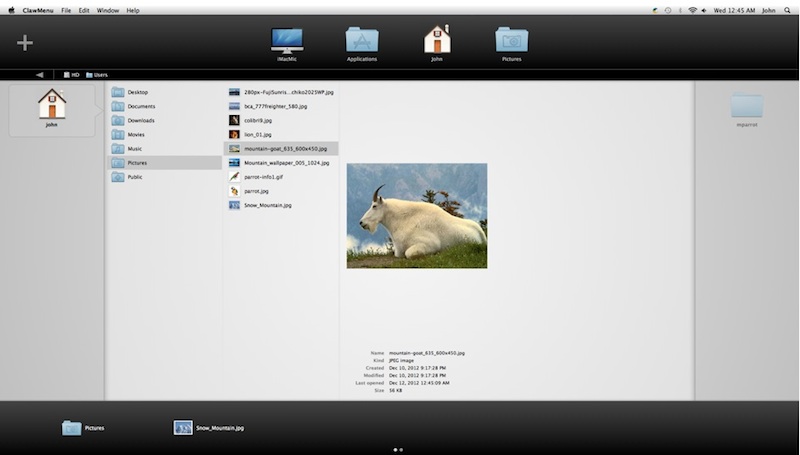
Task: Open the mparrot folder on the right
Action: click(x=746, y=109)
